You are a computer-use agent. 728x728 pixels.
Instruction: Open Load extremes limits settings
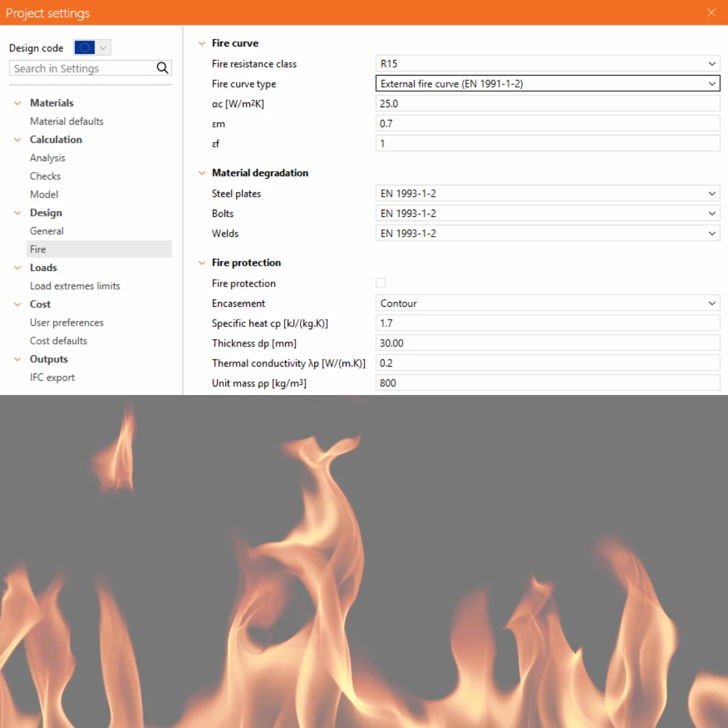tap(75, 286)
